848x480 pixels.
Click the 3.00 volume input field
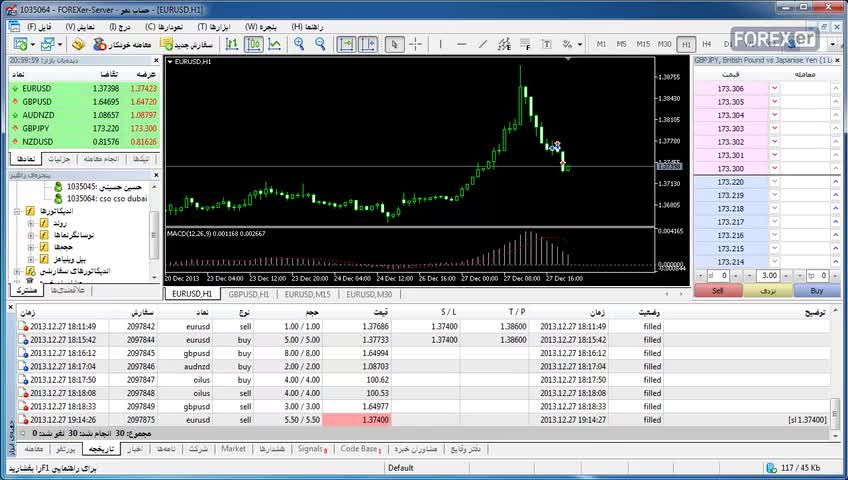768,276
